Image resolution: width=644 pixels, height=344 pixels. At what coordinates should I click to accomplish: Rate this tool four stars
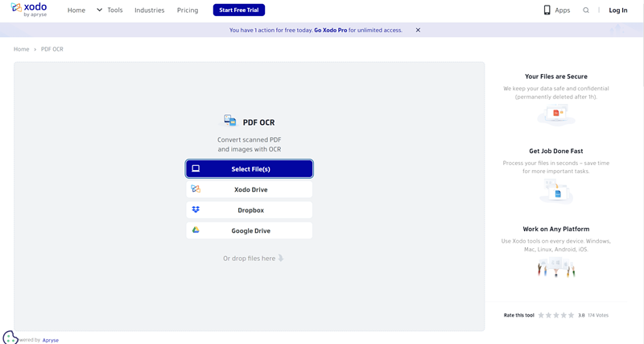click(563, 315)
